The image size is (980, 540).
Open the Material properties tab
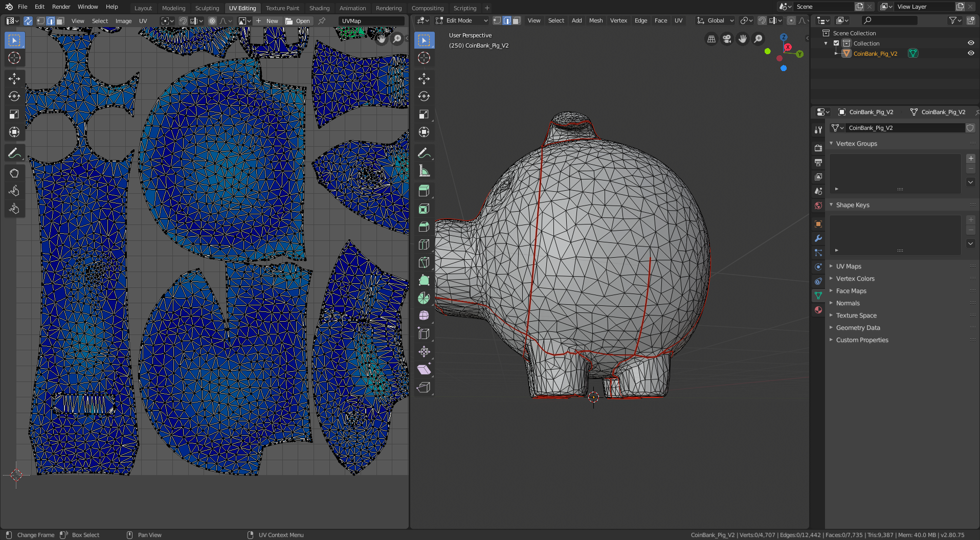click(x=818, y=310)
